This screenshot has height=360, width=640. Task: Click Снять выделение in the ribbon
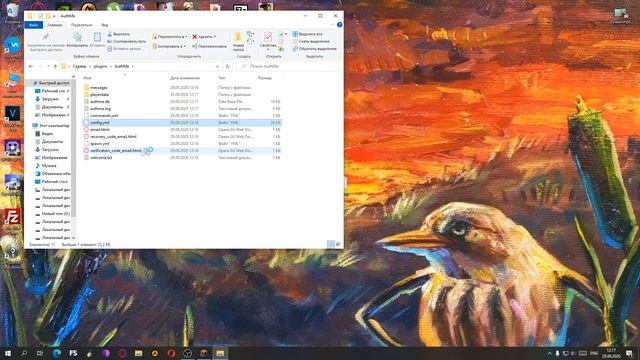point(311,41)
